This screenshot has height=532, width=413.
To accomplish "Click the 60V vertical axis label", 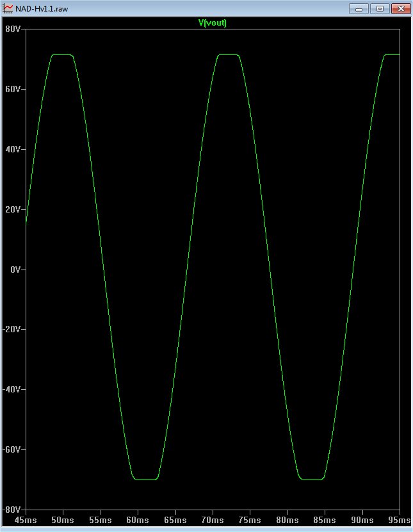I will 13,89.
